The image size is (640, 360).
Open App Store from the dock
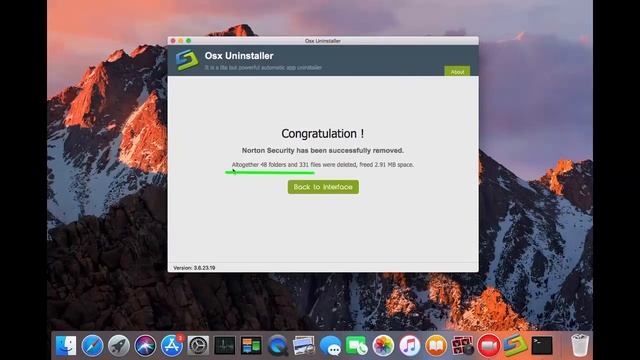(x=172, y=345)
